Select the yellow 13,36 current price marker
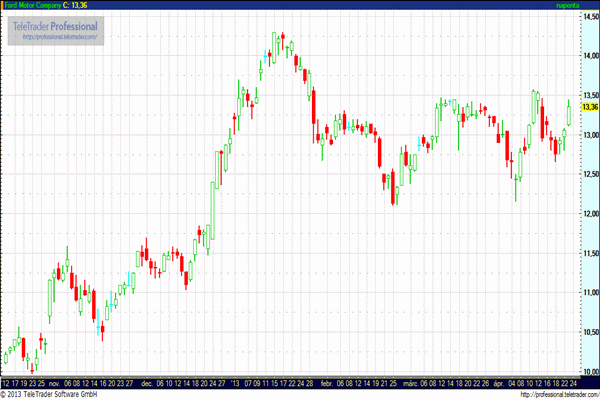 pos(589,107)
